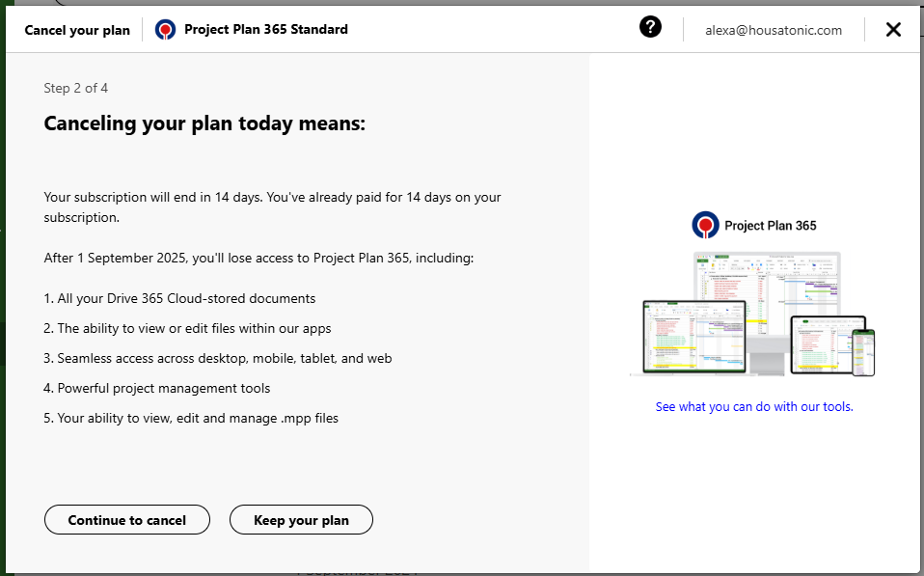924x576 pixels.
Task: Click the Continue to cancel button
Action: click(127, 520)
